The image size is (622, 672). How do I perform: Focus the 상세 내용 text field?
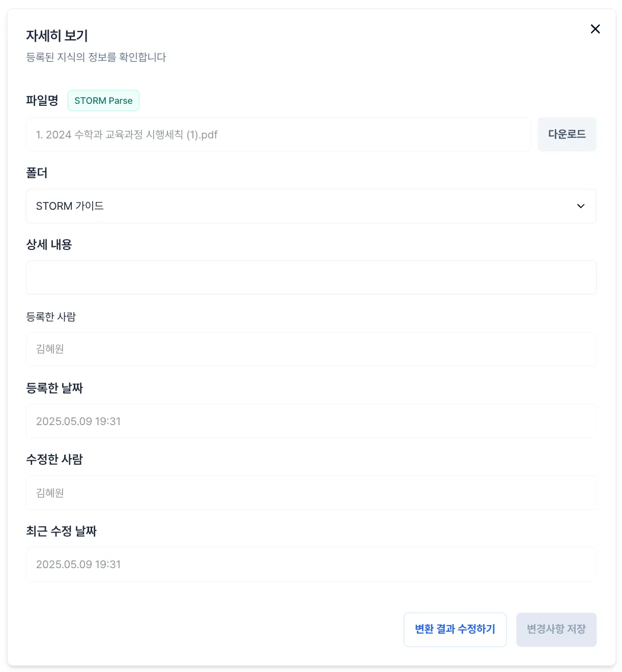pos(310,277)
